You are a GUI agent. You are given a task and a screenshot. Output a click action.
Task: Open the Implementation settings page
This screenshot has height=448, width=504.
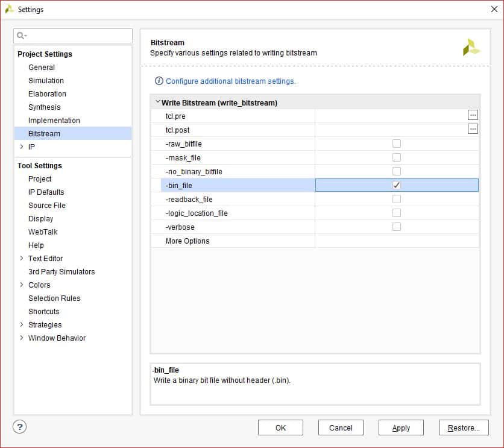click(54, 121)
